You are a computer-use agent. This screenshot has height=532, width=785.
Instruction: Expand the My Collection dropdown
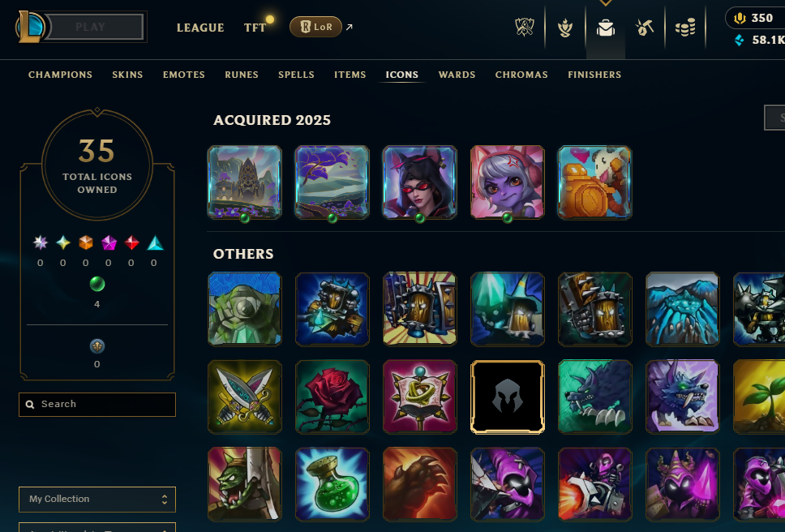[97, 499]
